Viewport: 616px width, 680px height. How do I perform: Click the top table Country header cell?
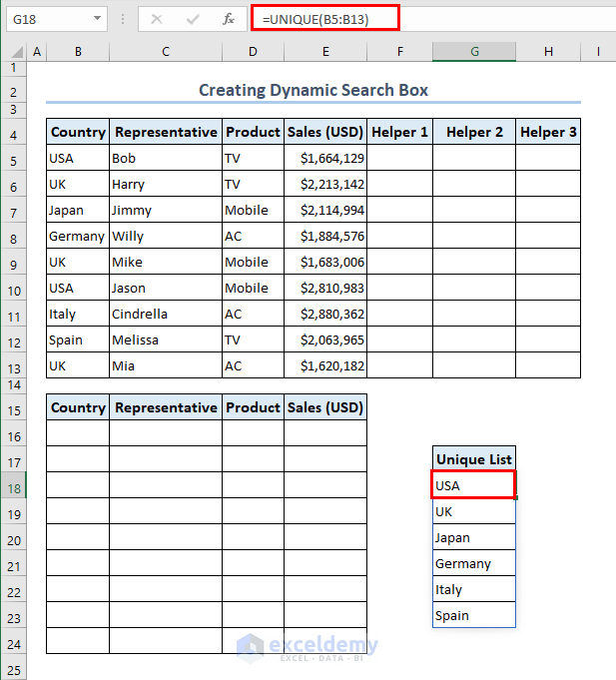pyautogui.click(x=78, y=132)
